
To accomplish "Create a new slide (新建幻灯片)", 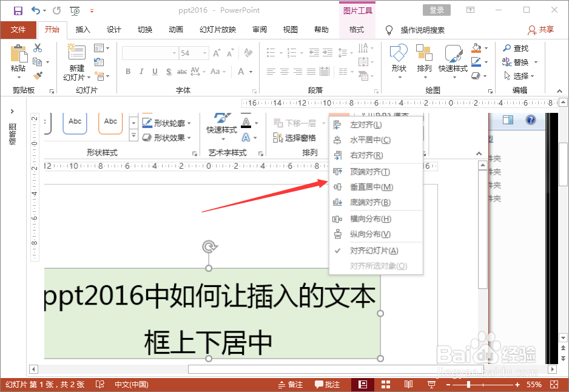I will tap(76, 62).
